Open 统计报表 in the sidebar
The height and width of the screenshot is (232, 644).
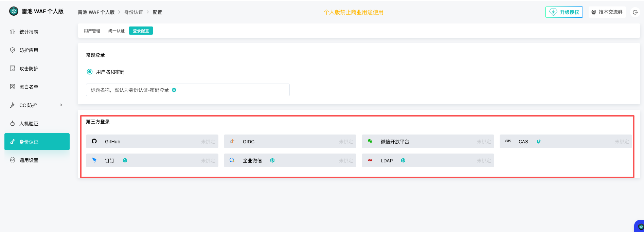(x=29, y=32)
